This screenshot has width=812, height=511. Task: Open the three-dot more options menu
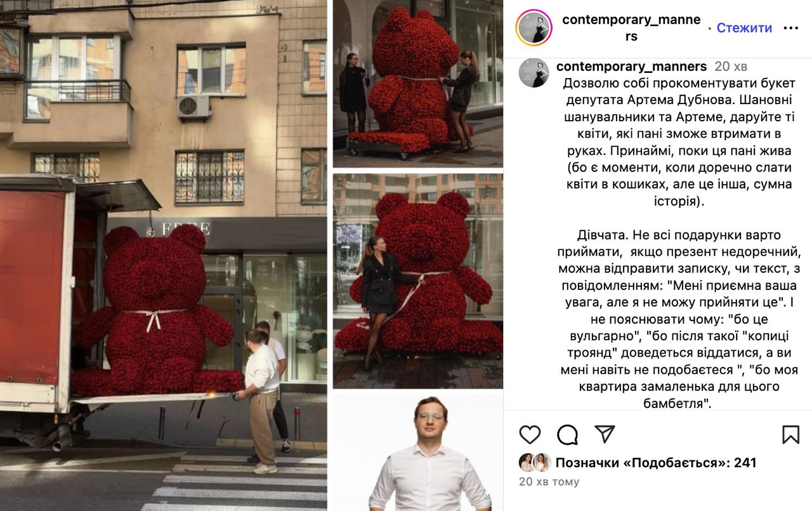791,28
